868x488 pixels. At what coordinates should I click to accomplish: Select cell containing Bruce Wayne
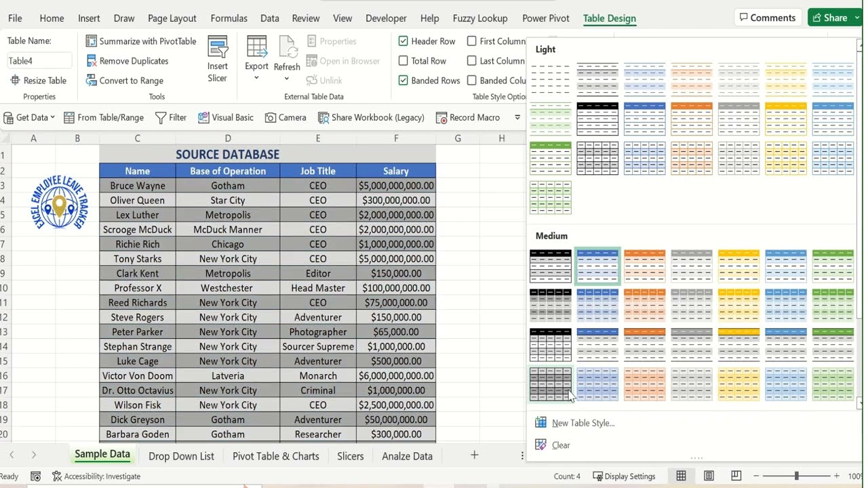138,186
